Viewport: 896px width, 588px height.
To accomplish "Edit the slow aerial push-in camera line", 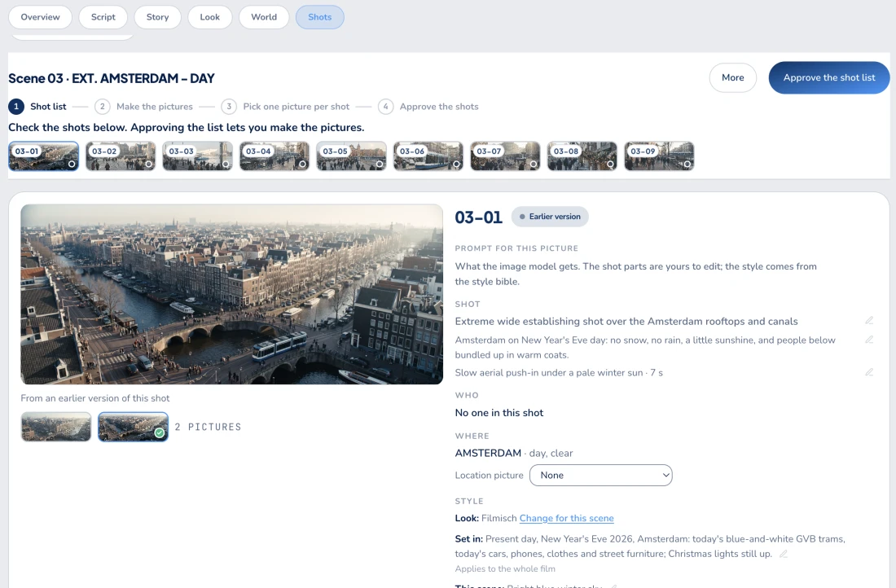I will (x=869, y=372).
